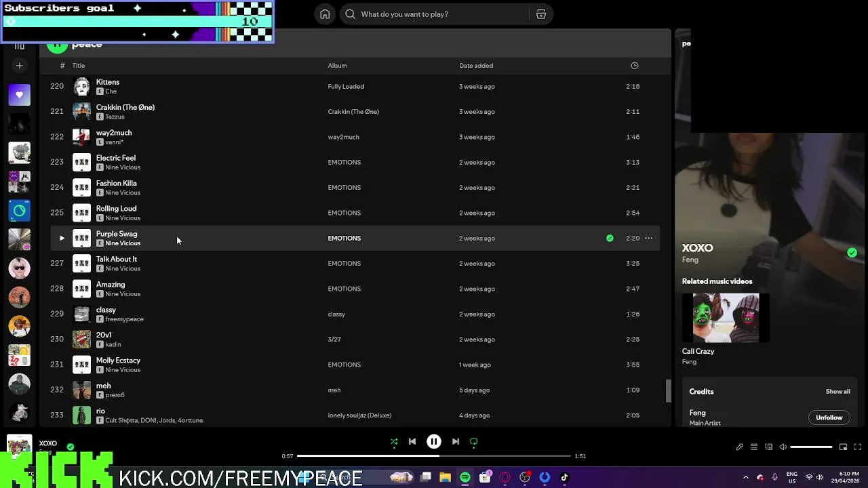Image resolution: width=868 pixels, height=488 pixels.
Task: Open Connect to a device
Action: click(768, 447)
